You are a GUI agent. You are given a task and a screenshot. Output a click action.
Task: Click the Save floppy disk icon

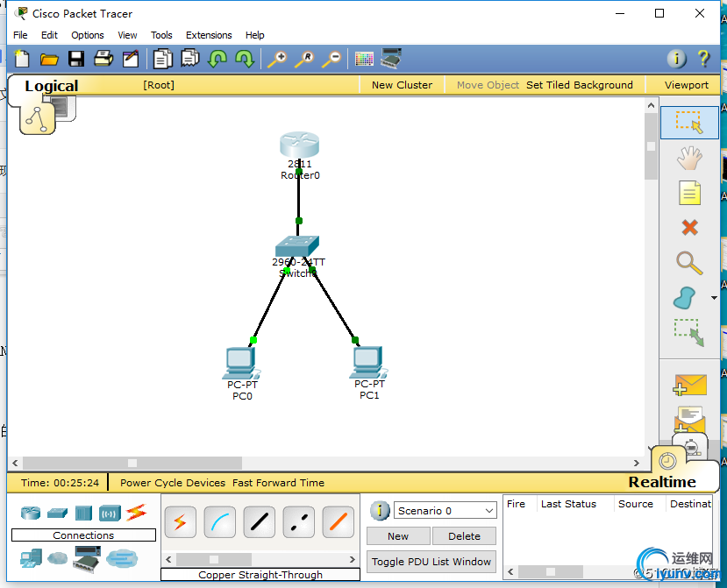tap(76, 59)
